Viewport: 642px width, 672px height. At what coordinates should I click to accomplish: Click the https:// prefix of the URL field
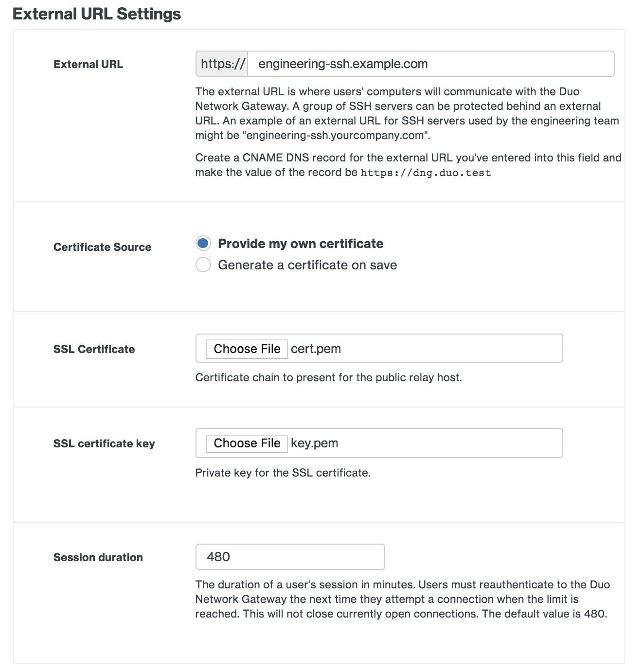tap(221, 63)
